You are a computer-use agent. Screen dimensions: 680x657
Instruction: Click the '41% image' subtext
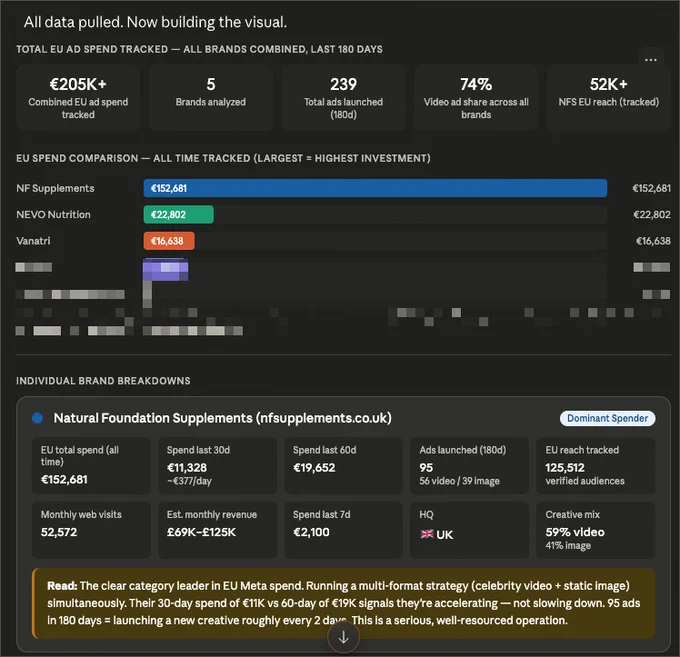click(x=568, y=546)
